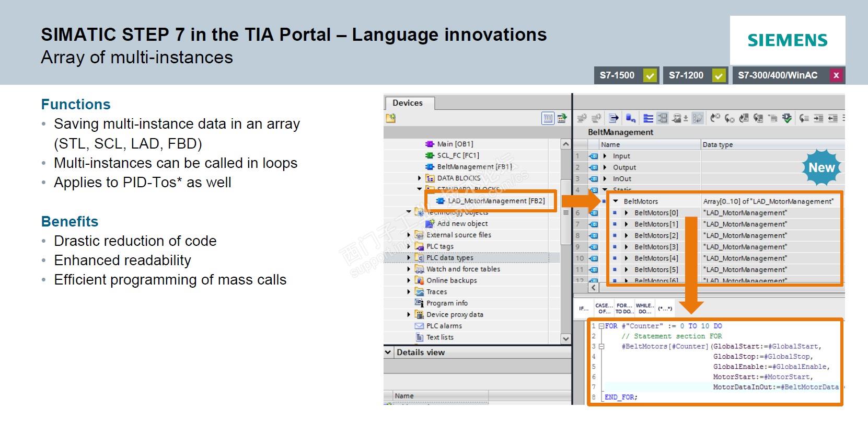Select the BeltManagement [FB1] block icon
This screenshot has height=431, width=868.
tap(430, 167)
